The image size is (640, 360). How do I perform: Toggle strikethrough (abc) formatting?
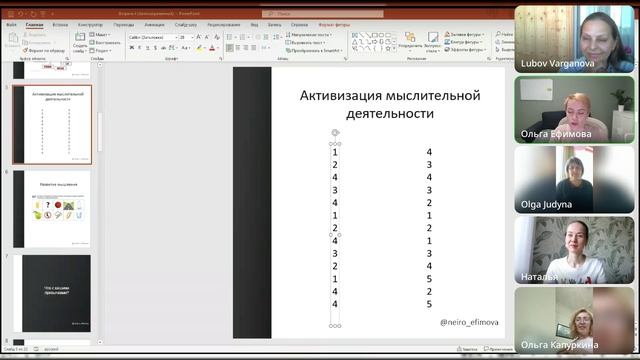[x=163, y=48]
